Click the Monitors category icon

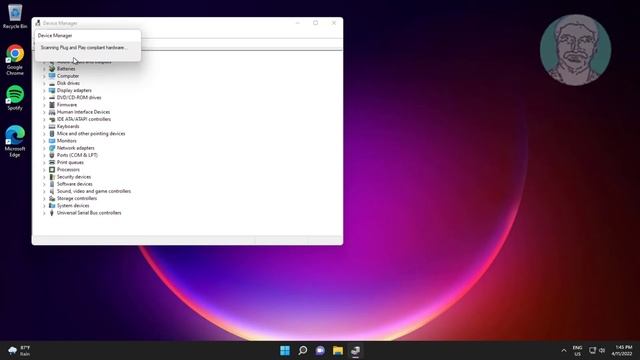click(52, 141)
